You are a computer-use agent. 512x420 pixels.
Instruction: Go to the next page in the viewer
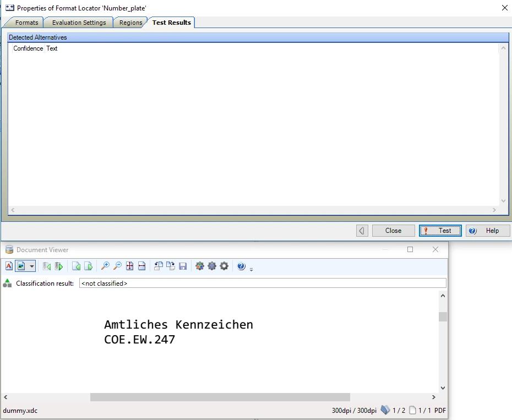[x=88, y=266]
